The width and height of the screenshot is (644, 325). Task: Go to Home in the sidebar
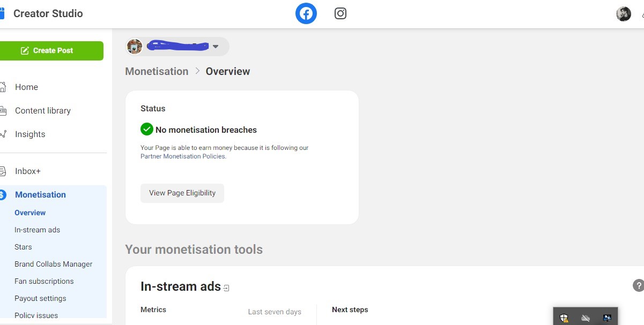pyautogui.click(x=26, y=87)
